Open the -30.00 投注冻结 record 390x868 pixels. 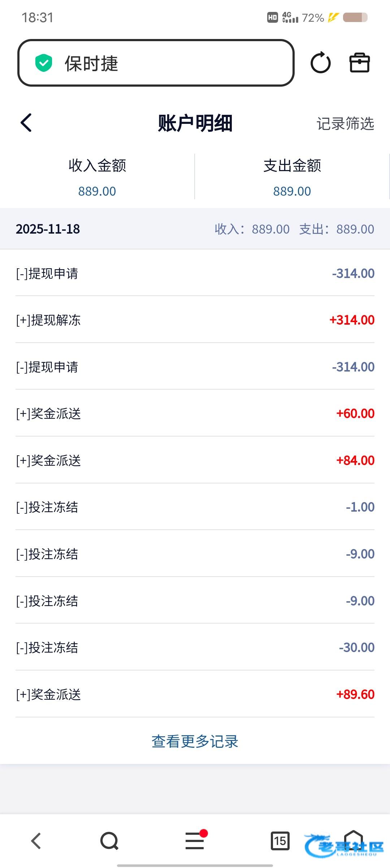195,647
